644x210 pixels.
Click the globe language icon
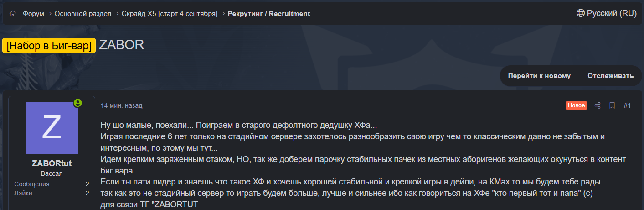click(581, 13)
